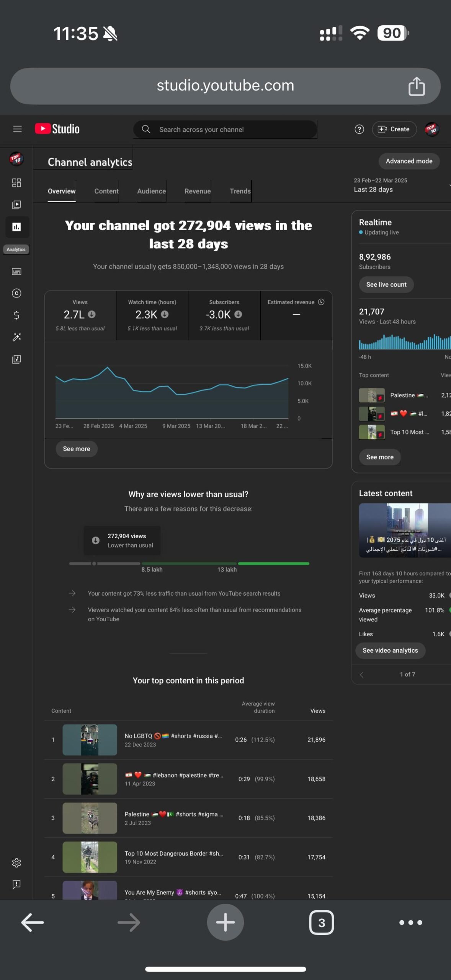The image size is (451, 980).
Task: Open the hamburger navigation menu
Action: (x=17, y=129)
